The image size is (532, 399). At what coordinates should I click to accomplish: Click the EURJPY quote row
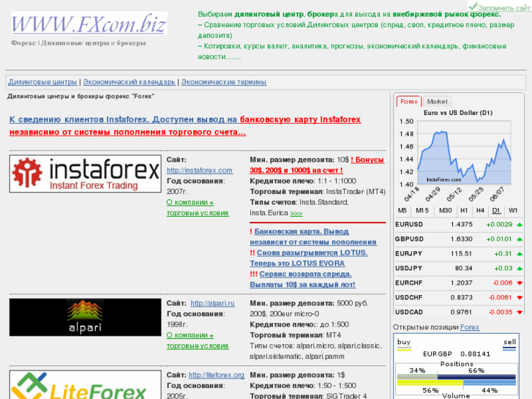click(458, 253)
